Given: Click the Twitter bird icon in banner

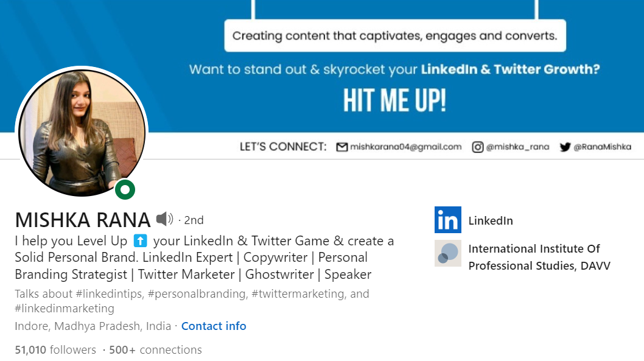Looking at the screenshot, I should coord(565,147).
